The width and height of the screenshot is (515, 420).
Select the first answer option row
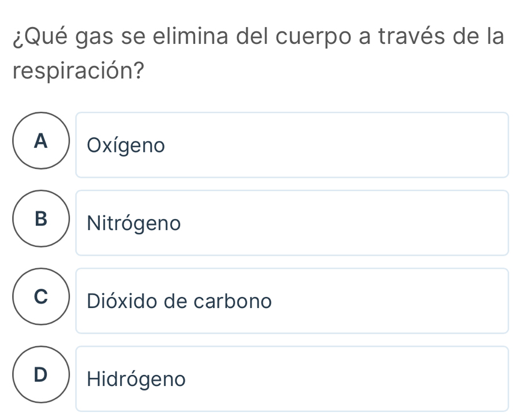click(x=292, y=145)
